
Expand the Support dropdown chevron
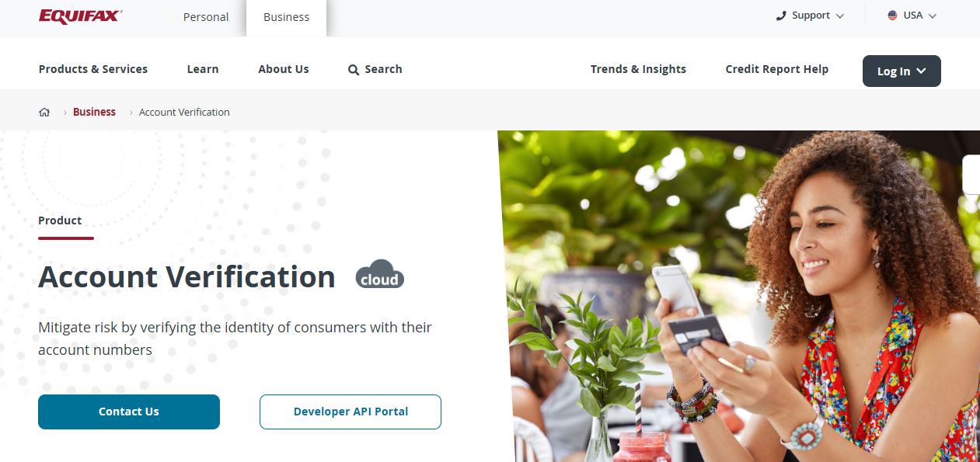point(839,16)
